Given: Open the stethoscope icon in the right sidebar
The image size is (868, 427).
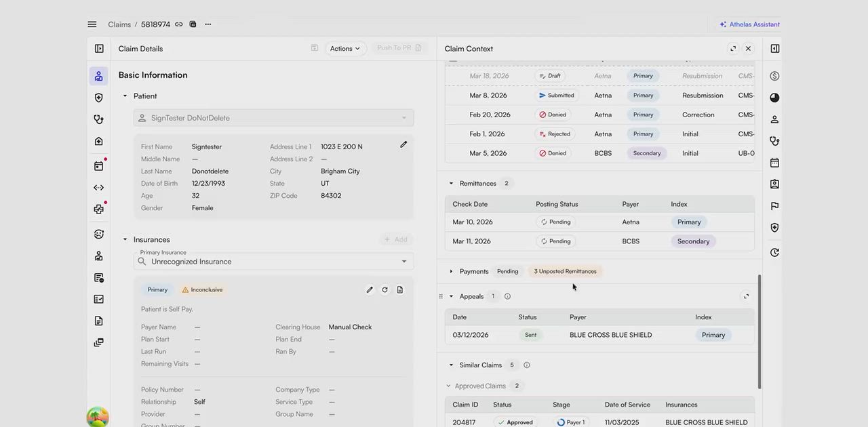Looking at the screenshot, I should point(774,141).
